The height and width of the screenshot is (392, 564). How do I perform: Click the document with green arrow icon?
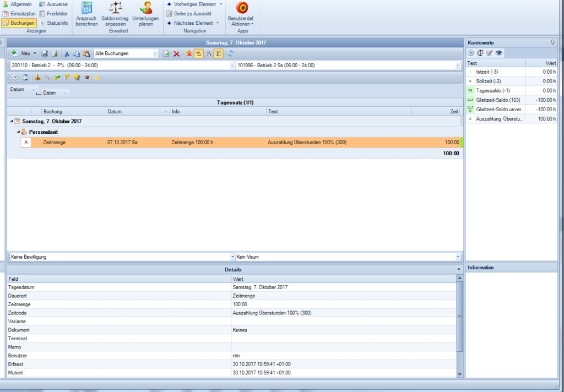[x=166, y=53]
